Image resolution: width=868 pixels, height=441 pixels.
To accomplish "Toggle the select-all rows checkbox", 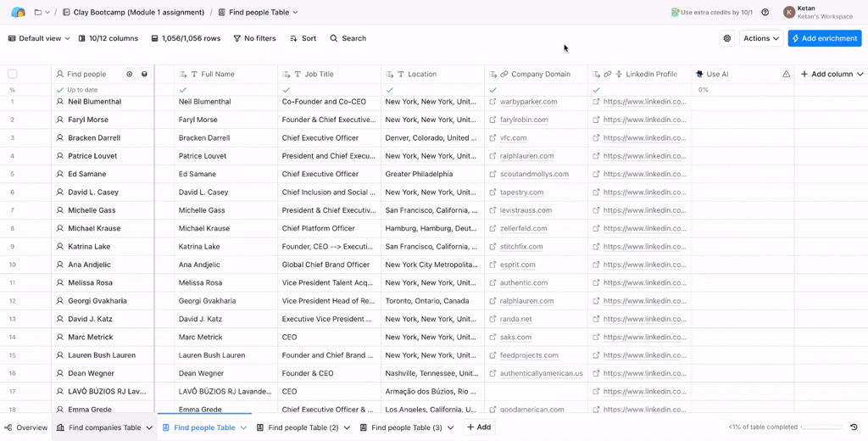I will pyautogui.click(x=12, y=75).
